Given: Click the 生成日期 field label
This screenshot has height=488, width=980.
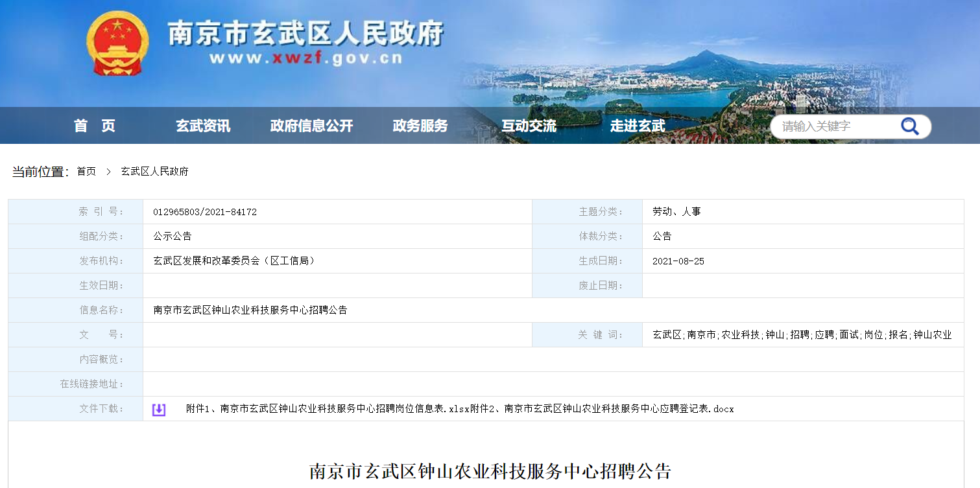Looking at the screenshot, I should click(601, 261).
